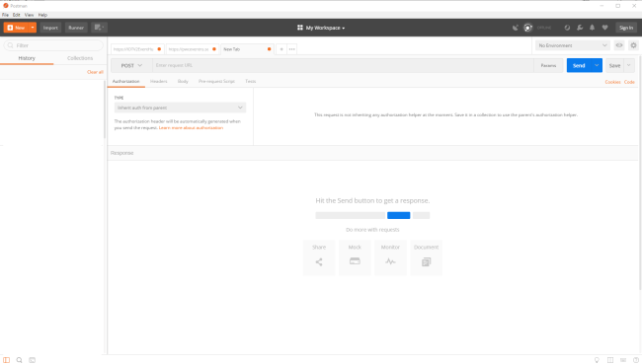Click the Document icon card
642x364 pixels.
tap(427, 257)
